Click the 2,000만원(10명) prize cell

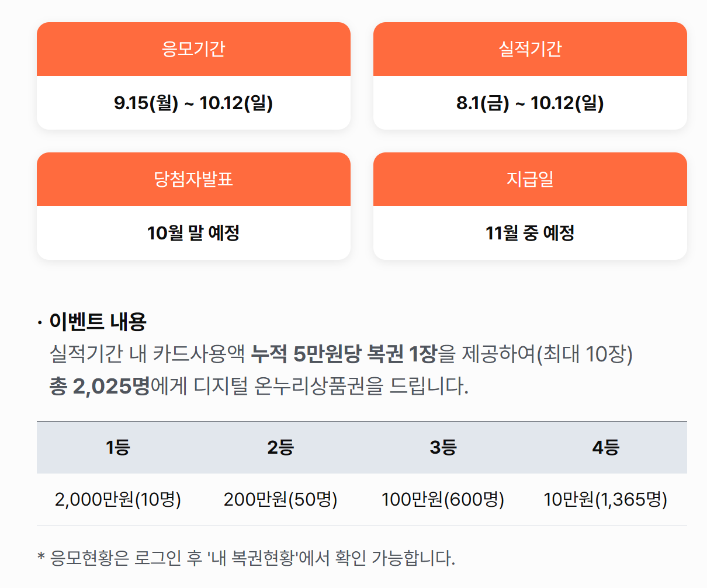point(118,500)
